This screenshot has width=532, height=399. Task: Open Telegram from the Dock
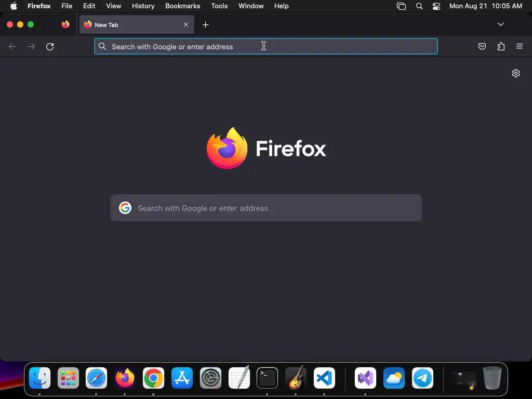click(x=422, y=378)
